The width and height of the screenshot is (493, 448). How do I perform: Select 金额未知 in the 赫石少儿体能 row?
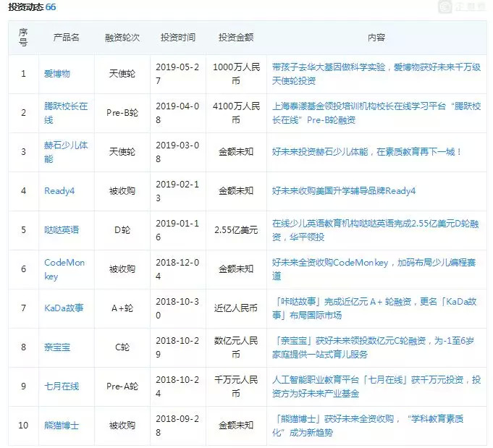[x=236, y=152]
